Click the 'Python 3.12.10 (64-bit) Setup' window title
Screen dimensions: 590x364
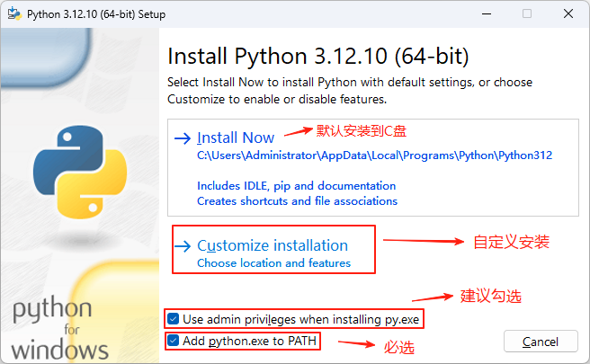point(96,14)
